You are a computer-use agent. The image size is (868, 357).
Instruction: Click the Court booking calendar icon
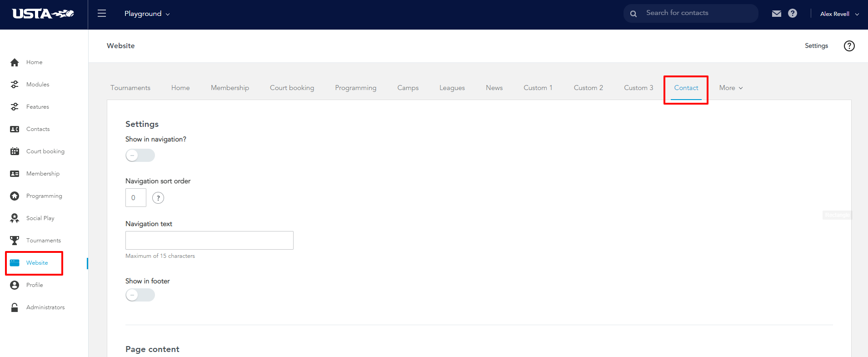(15, 151)
